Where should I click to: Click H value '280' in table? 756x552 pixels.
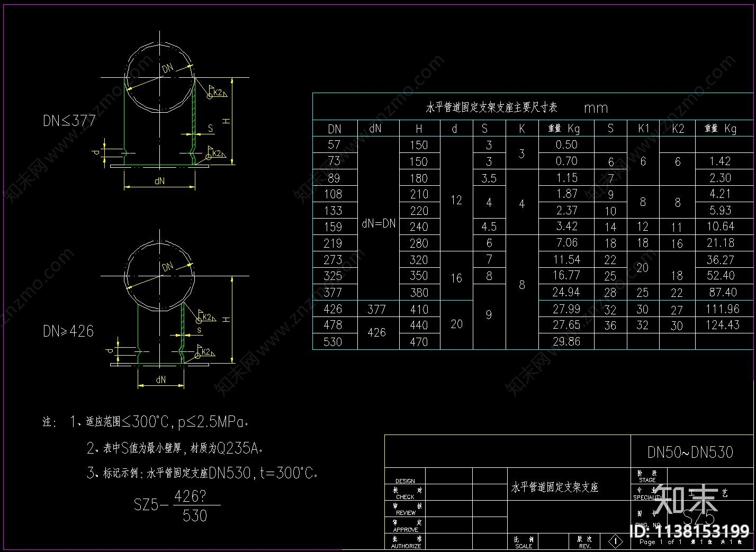click(419, 243)
